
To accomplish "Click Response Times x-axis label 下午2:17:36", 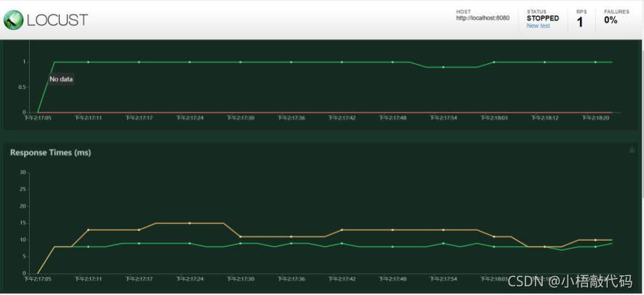I will click(291, 279).
